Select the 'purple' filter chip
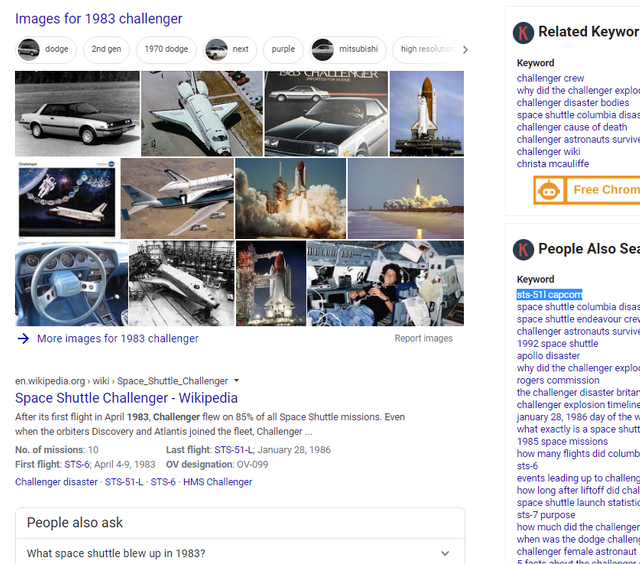Viewport: 640px width, 564px height. pyautogui.click(x=283, y=49)
